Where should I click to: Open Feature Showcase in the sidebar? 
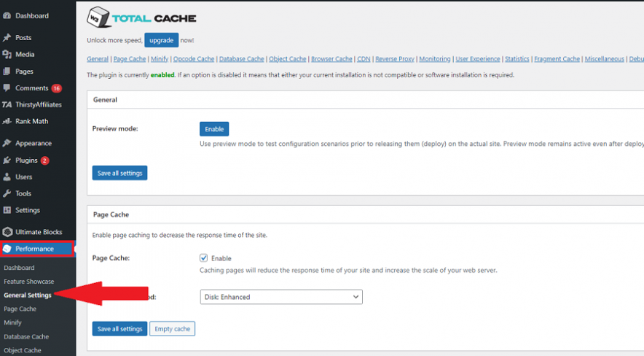point(28,282)
